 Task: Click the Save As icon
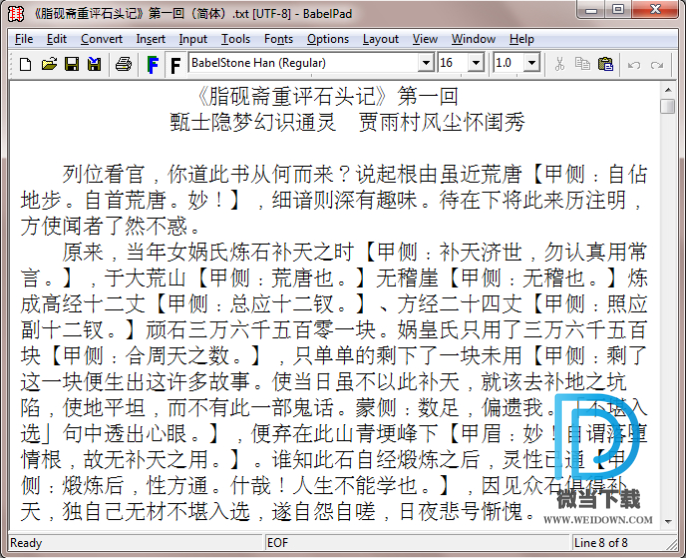coord(94,64)
